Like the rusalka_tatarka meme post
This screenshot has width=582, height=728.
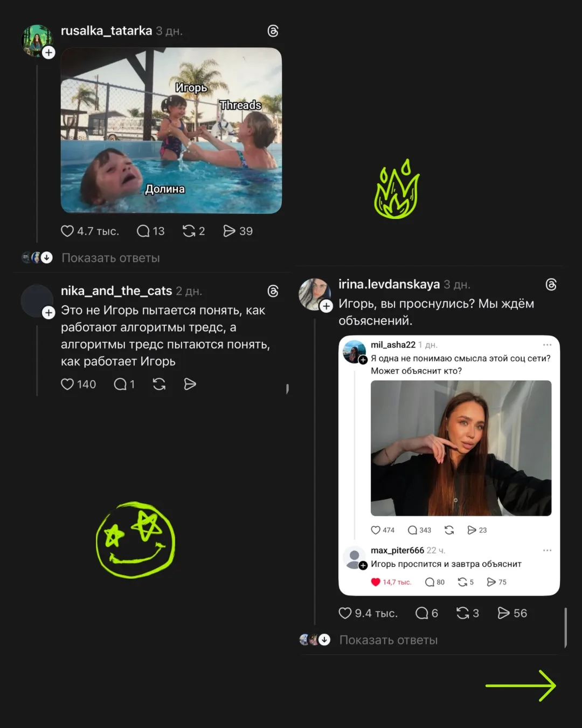[67, 231]
